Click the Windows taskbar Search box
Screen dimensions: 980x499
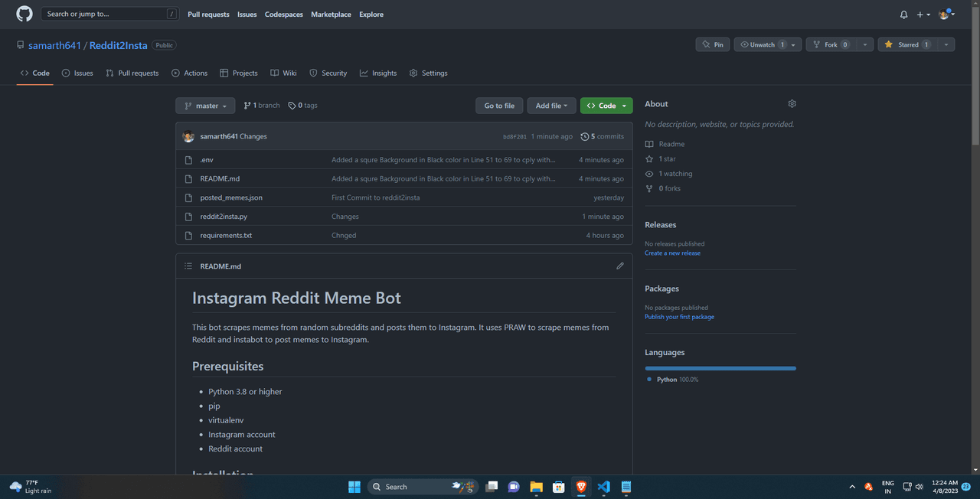point(423,487)
